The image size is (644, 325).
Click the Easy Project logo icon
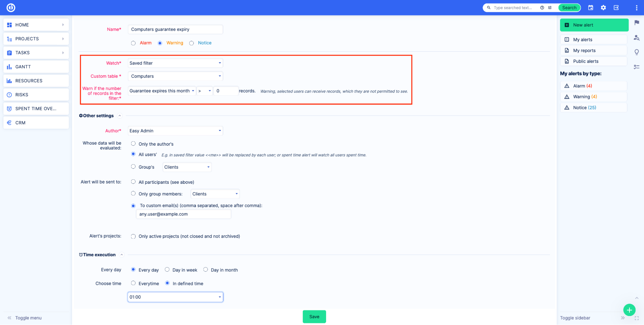click(11, 7)
